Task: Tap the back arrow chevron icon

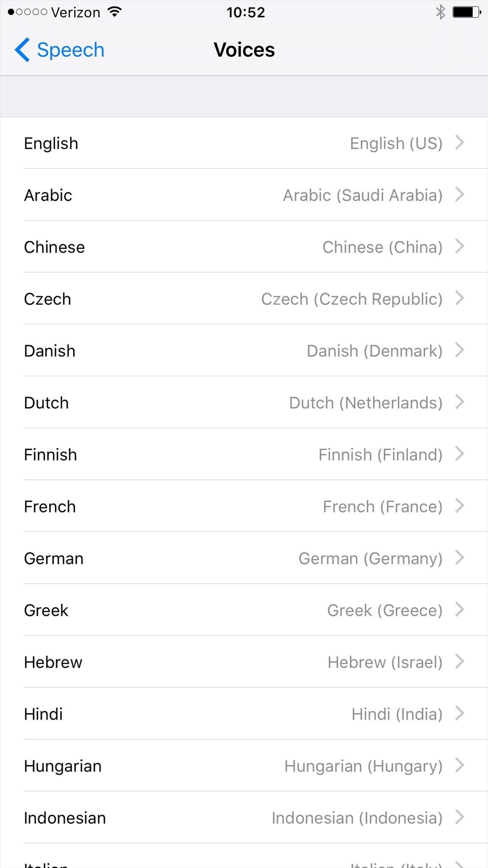Action: (22, 50)
